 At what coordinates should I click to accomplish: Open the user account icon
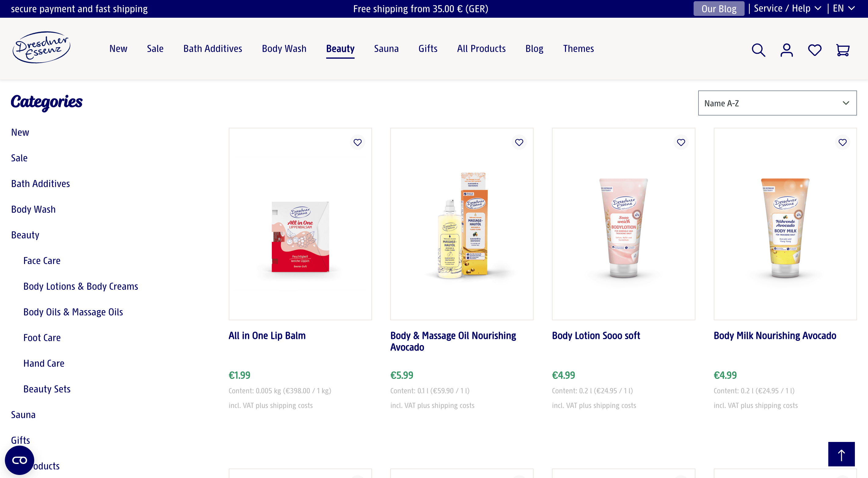(786, 50)
